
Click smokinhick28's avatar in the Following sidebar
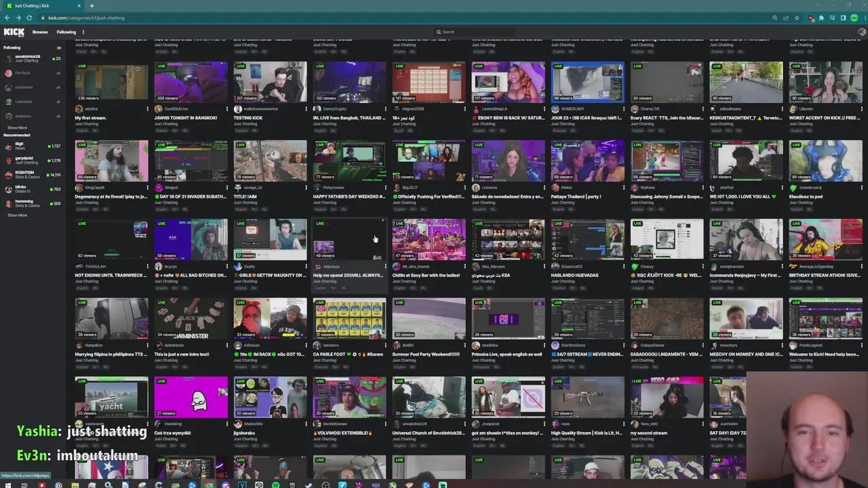(x=8, y=57)
